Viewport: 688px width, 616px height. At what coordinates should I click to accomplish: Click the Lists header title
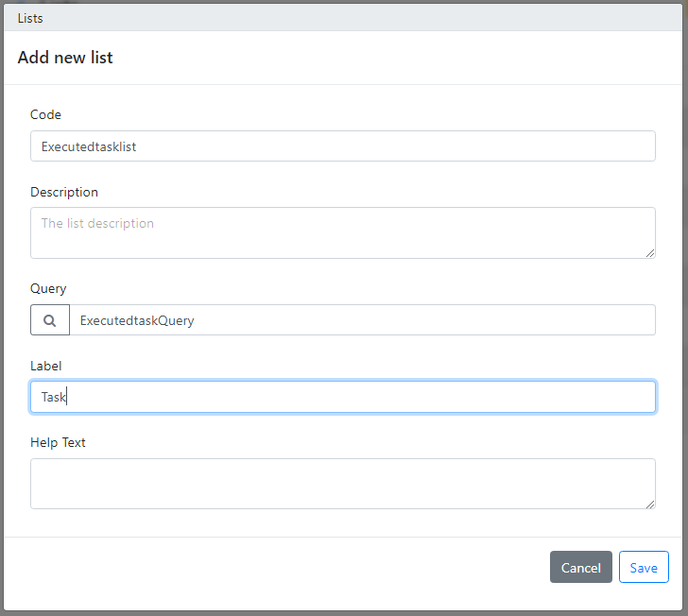point(30,19)
